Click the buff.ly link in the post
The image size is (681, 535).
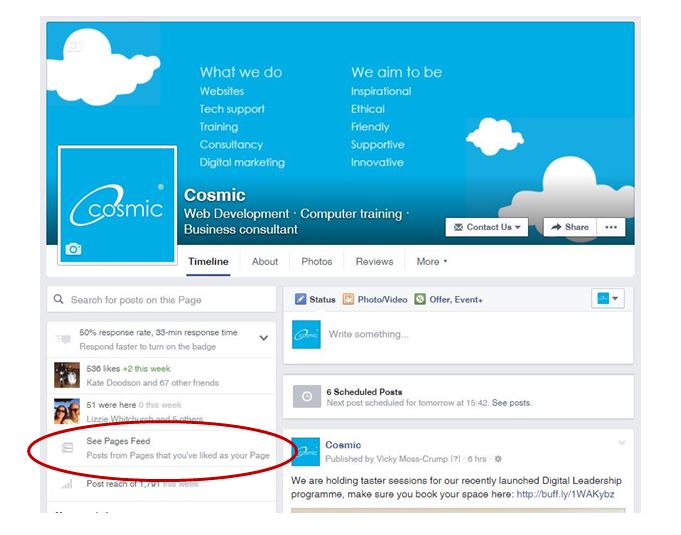point(565,494)
